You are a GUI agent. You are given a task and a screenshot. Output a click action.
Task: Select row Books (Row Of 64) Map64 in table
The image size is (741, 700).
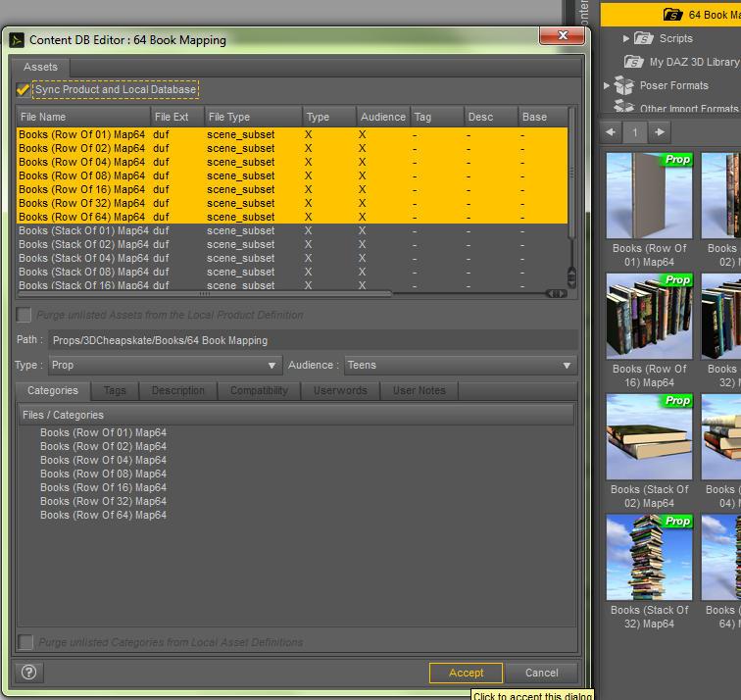click(292, 217)
